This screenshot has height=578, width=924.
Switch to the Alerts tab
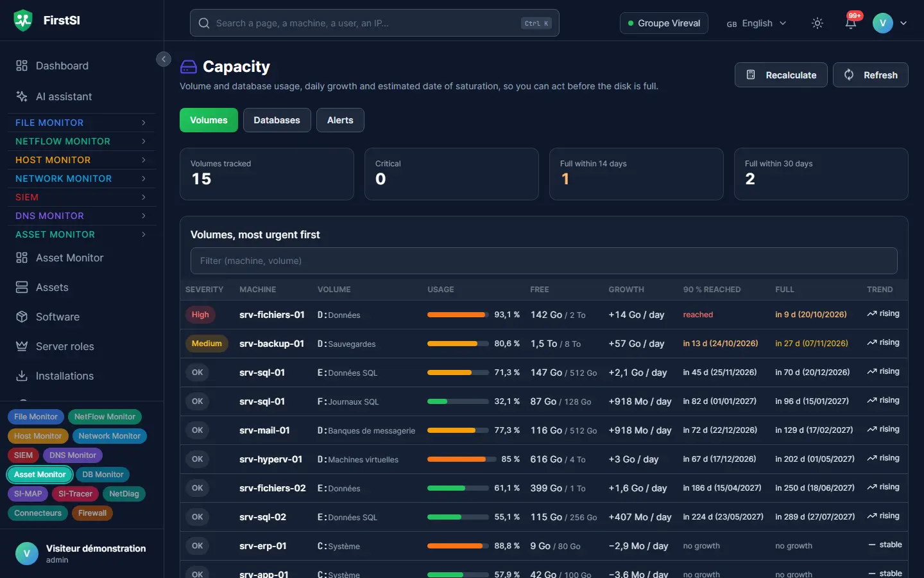340,120
